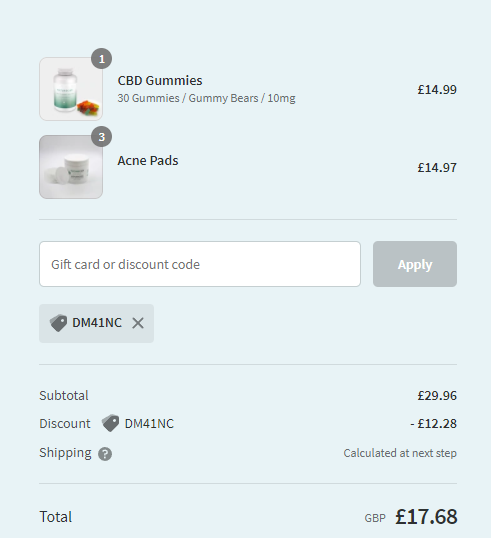This screenshot has height=538, width=491.
Task: Click the tag icon in DM41NC chip
Action: 58,323
